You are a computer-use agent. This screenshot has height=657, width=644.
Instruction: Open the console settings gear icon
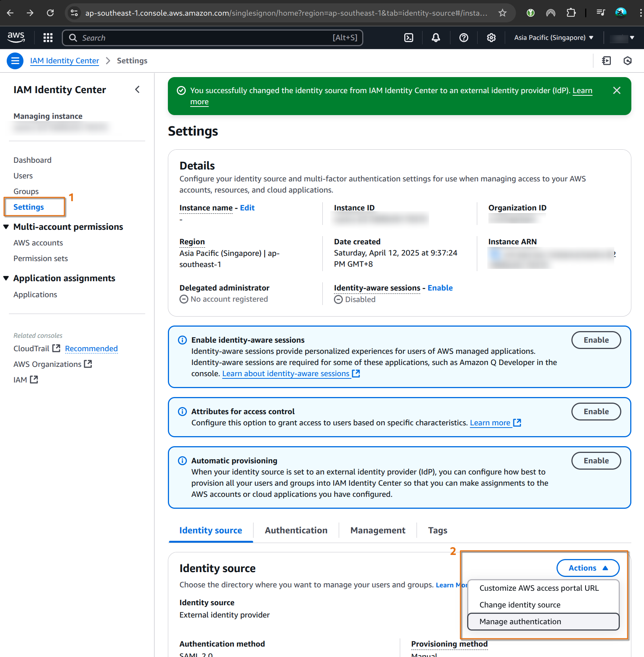(x=491, y=38)
